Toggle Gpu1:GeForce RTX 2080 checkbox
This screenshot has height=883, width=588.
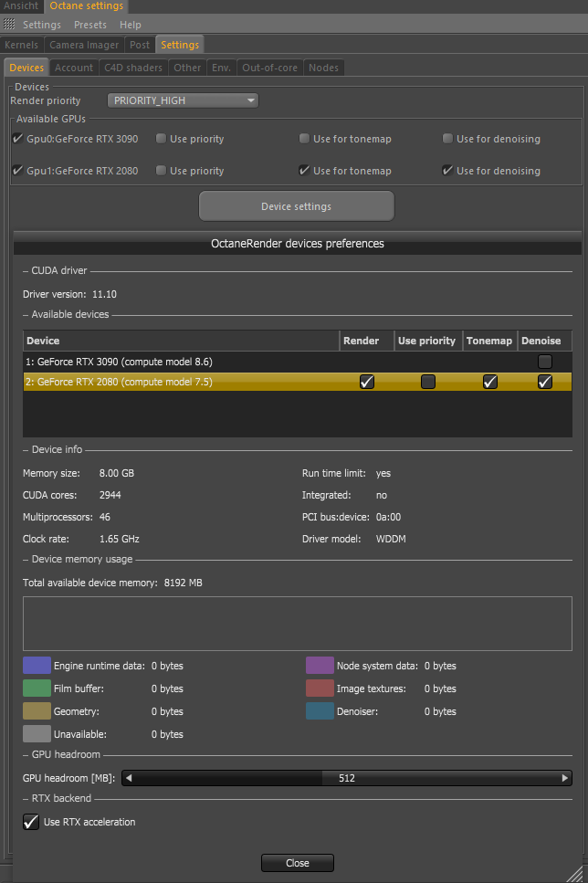coord(17,170)
